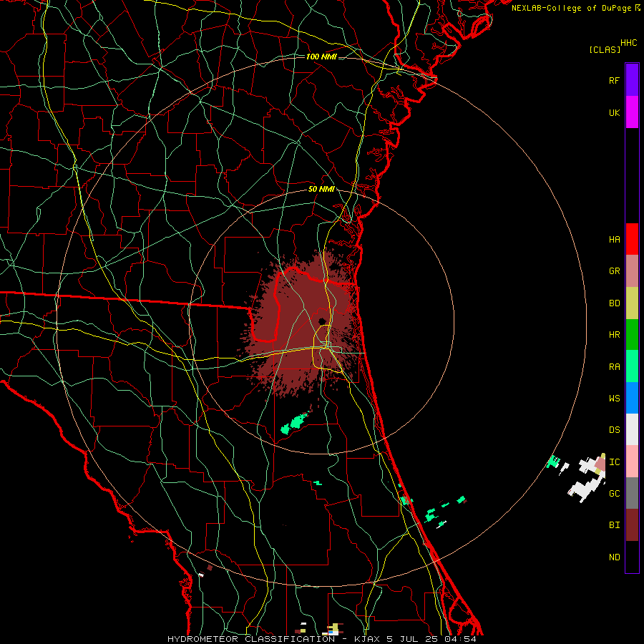Click the GR pink-brown legend swatch

pos(632,271)
